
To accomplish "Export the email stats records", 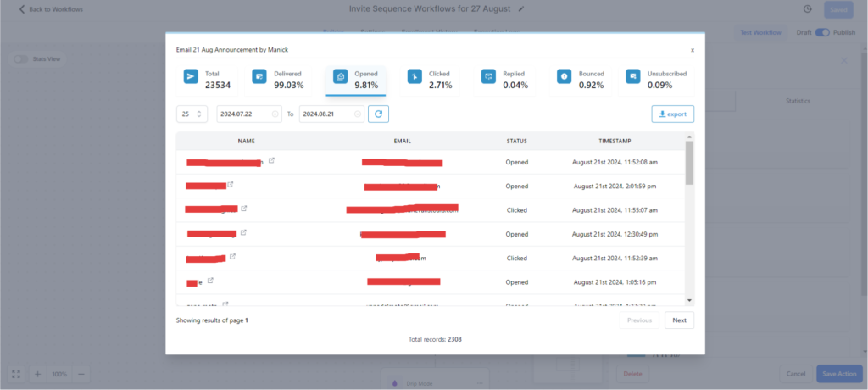I will (x=672, y=114).
